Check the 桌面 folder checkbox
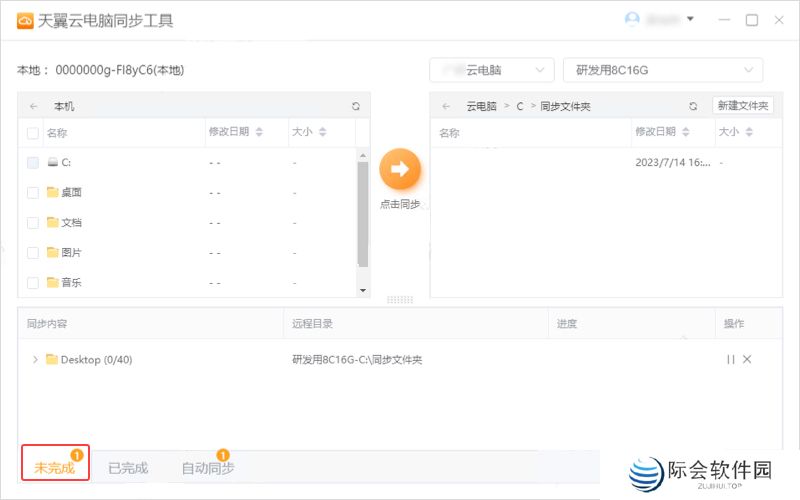 click(33, 192)
